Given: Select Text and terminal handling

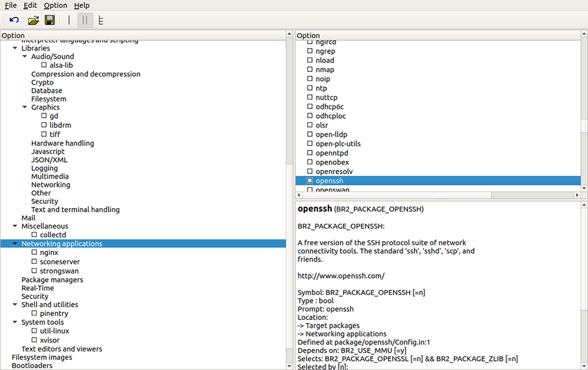Looking at the screenshot, I should tap(76, 209).
